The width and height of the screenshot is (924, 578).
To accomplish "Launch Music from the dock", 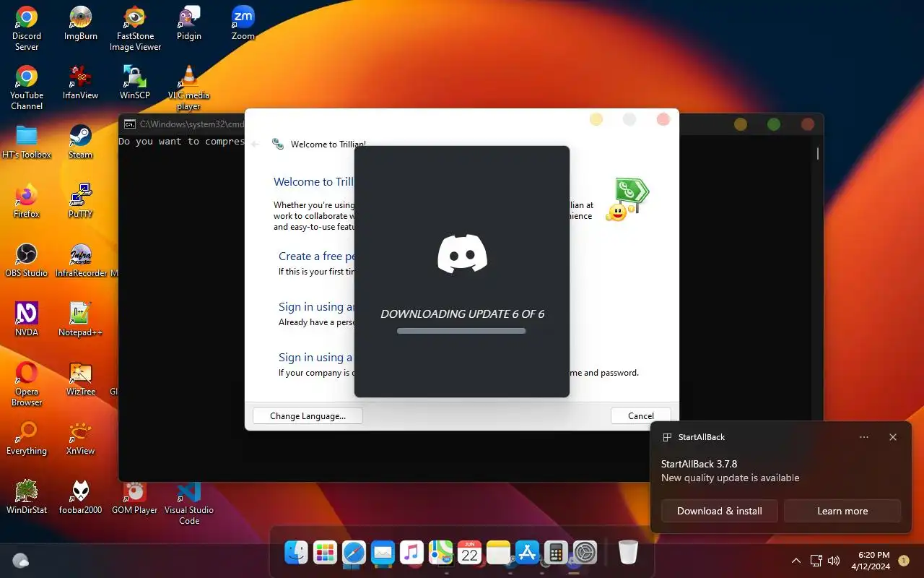I will 411,553.
